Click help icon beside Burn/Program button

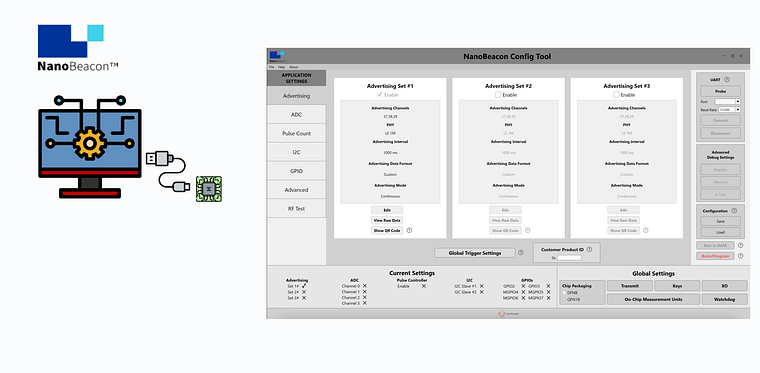coord(740,256)
